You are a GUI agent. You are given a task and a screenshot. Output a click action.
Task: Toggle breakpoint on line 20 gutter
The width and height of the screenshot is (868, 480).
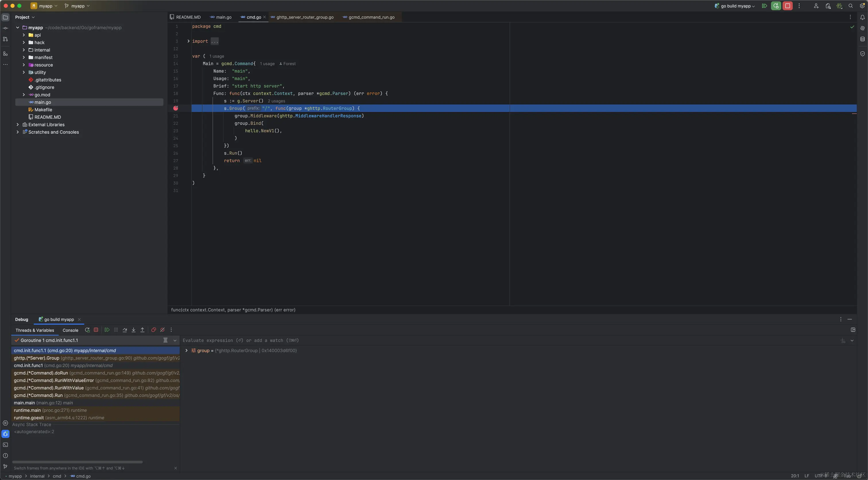[x=176, y=108]
